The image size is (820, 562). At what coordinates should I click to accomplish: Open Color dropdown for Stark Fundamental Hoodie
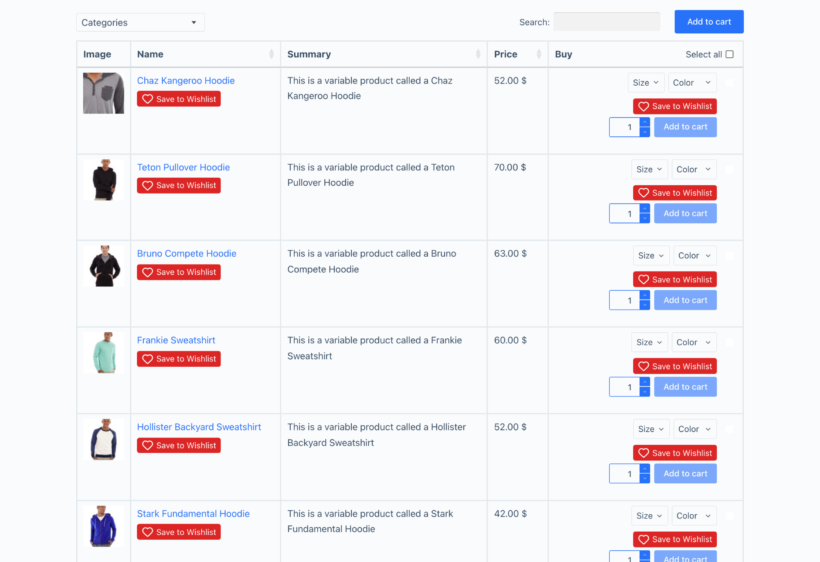(693, 516)
